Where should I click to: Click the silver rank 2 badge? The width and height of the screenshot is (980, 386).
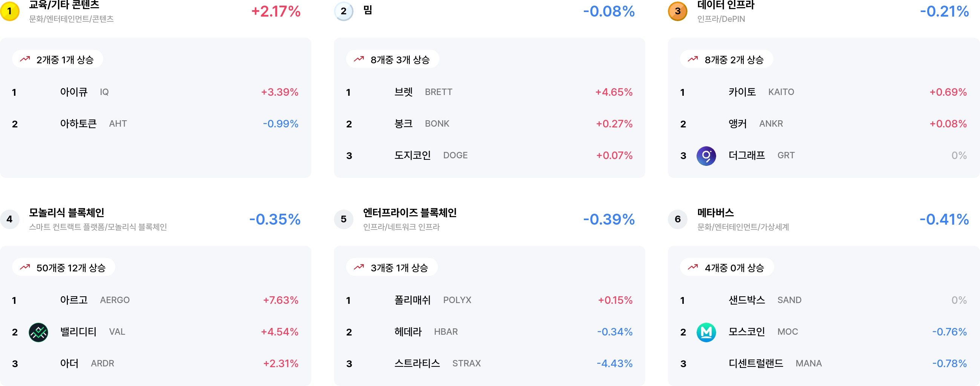(x=343, y=11)
